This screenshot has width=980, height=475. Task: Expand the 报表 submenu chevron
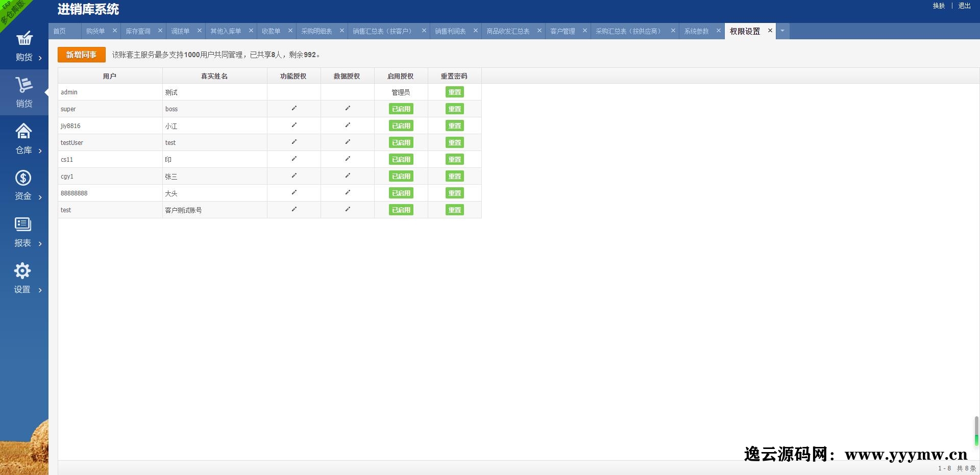(40, 244)
